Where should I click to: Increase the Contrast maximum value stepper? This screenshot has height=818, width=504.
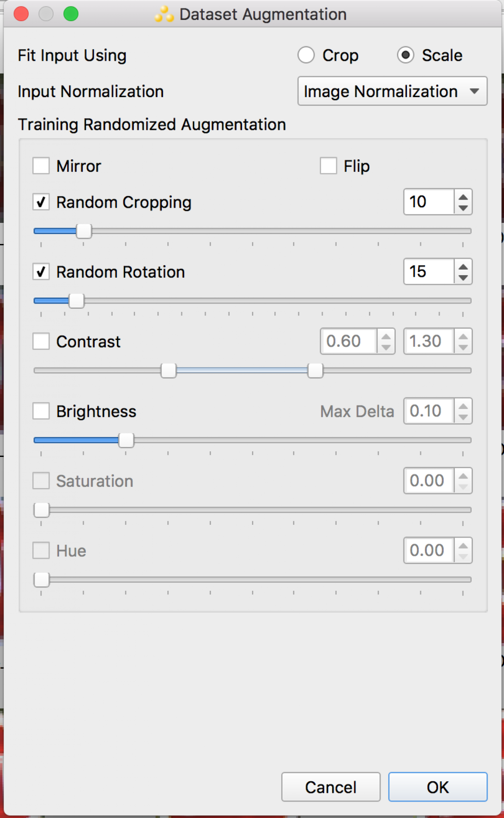[463, 336]
